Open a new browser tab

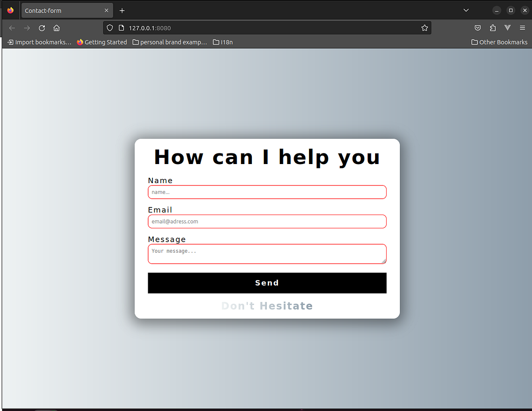(x=122, y=10)
